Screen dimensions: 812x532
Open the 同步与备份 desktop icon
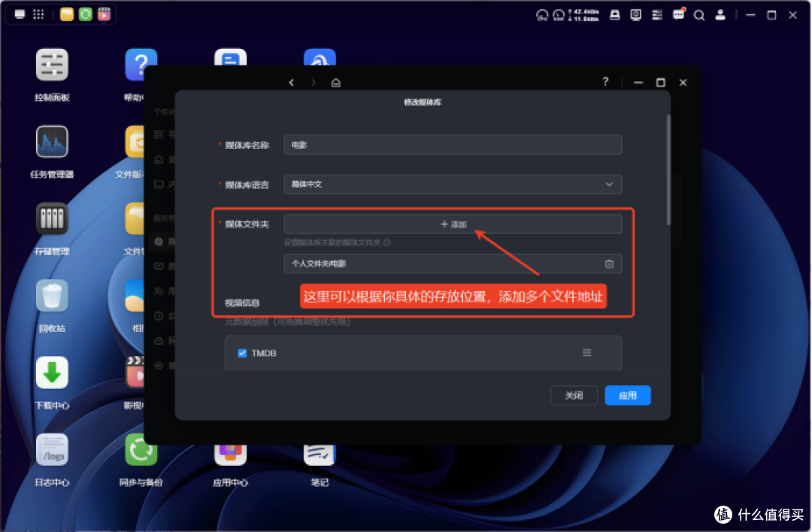141,449
